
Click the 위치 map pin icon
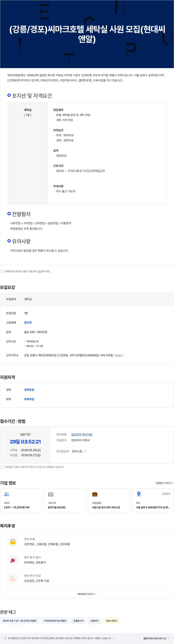tap(139, 494)
